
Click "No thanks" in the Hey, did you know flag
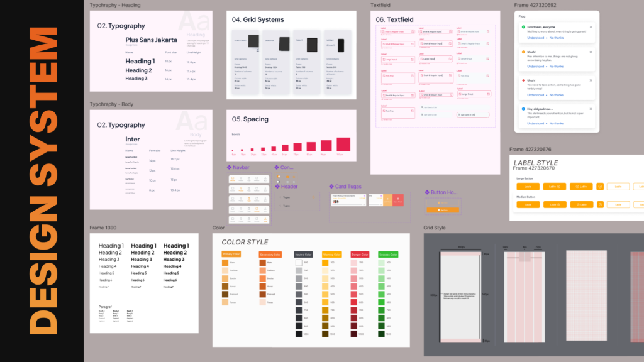557,123
